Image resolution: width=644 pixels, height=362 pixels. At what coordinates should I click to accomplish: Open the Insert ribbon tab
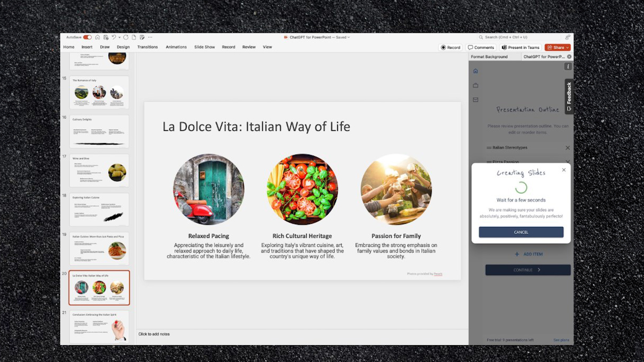pyautogui.click(x=87, y=47)
